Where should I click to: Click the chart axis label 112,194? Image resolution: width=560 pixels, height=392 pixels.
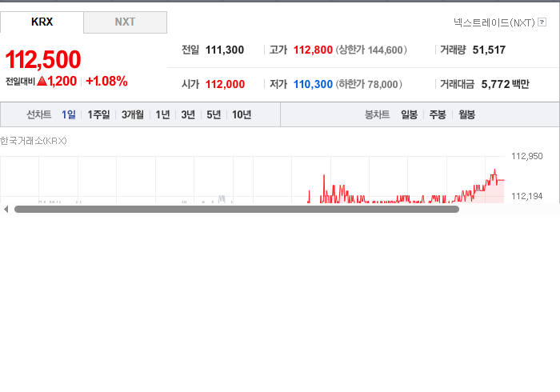526,196
